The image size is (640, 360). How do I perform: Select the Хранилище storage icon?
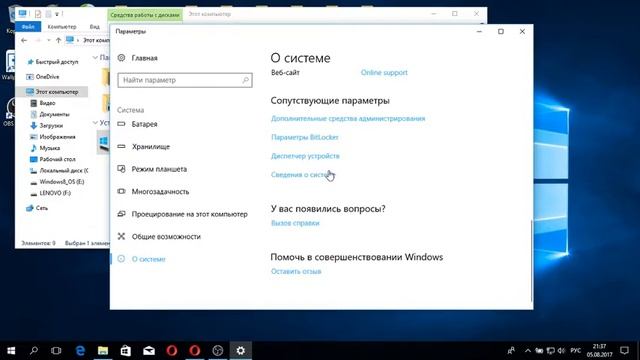tap(121, 146)
